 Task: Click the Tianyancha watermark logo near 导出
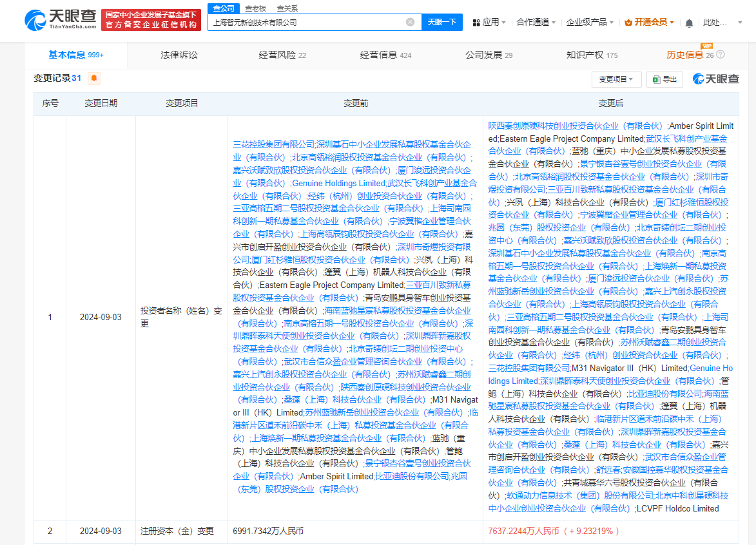tap(715, 79)
